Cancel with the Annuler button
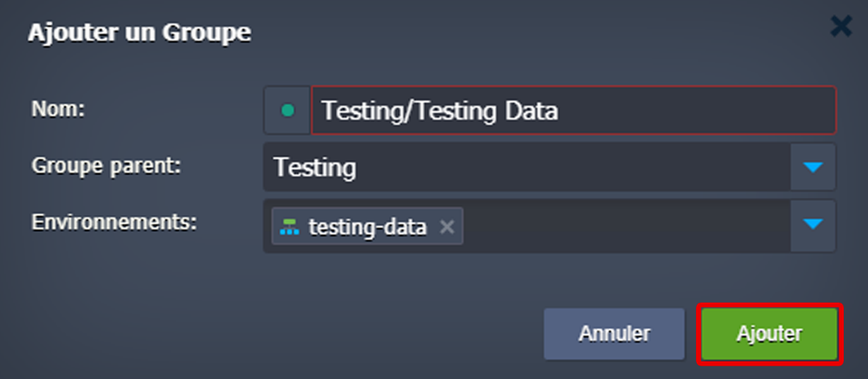The height and width of the screenshot is (379, 868). coord(614,333)
